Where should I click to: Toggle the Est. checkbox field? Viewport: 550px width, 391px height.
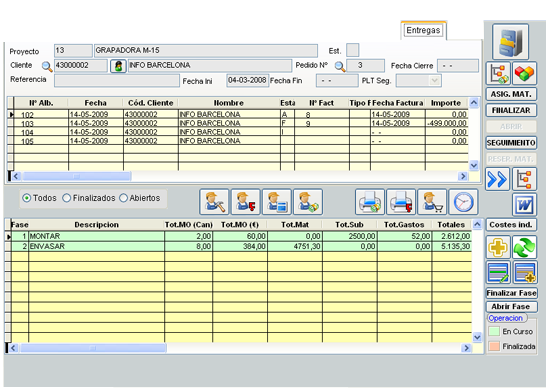pyautogui.click(x=353, y=50)
